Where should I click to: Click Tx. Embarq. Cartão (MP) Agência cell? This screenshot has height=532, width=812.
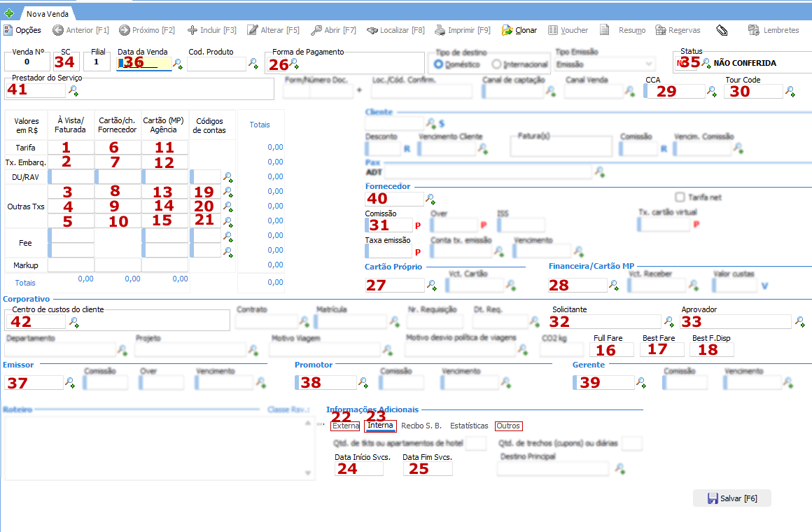(165, 162)
